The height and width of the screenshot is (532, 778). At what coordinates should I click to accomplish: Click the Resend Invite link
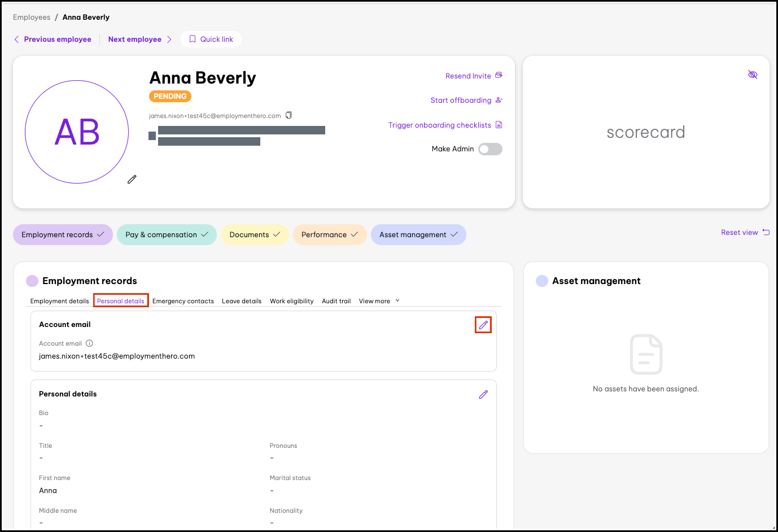coord(468,76)
